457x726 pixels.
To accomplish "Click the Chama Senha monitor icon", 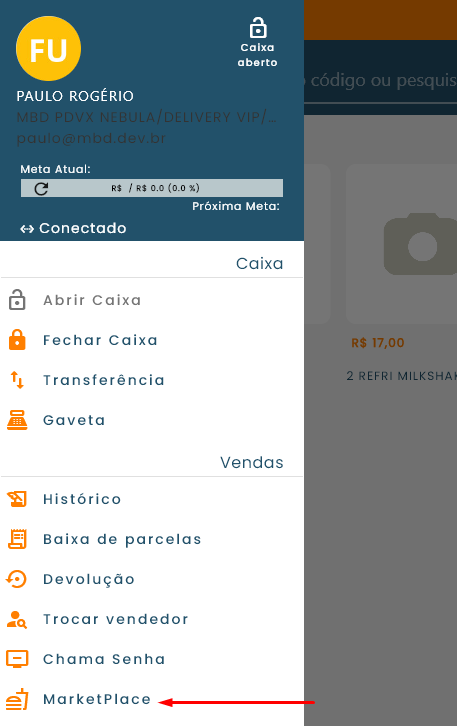I will (17, 659).
